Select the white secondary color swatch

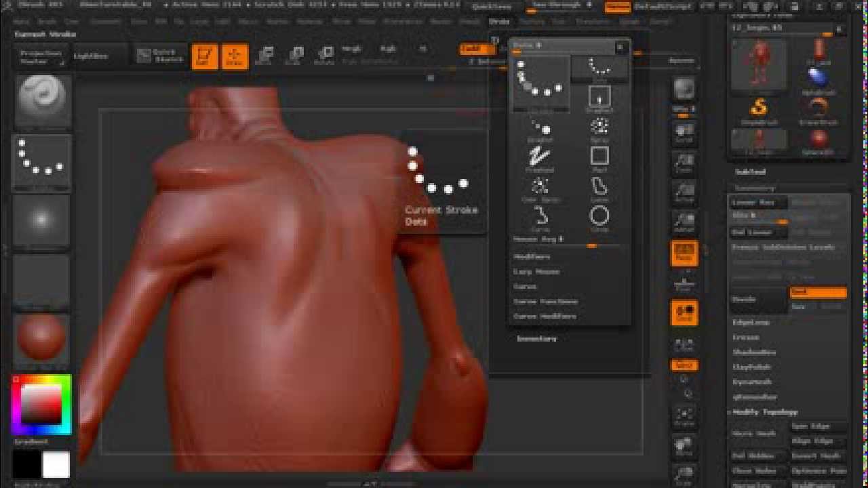pyautogui.click(x=56, y=465)
